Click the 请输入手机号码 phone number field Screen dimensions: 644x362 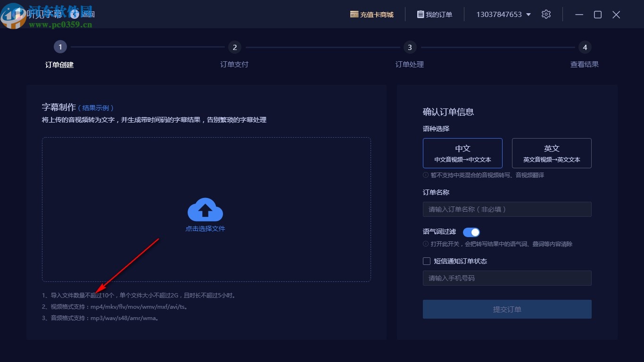pos(507,278)
